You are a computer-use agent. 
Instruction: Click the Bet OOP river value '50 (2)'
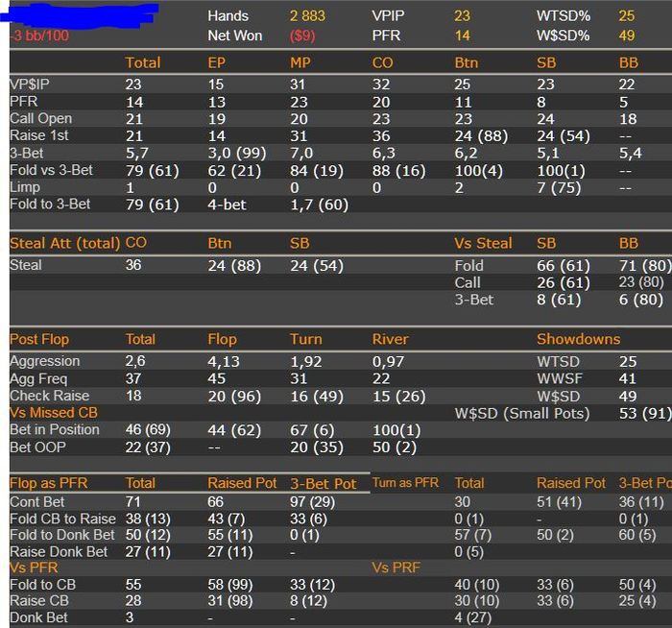[x=395, y=447]
